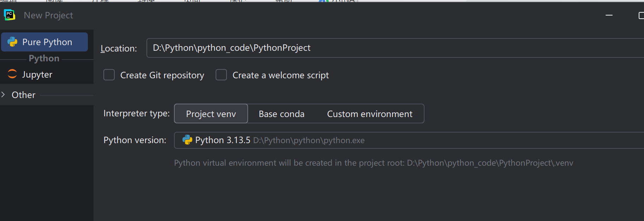Select Project venv interpreter type
644x221 pixels.
pyautogui.click(x=211, y=114)
